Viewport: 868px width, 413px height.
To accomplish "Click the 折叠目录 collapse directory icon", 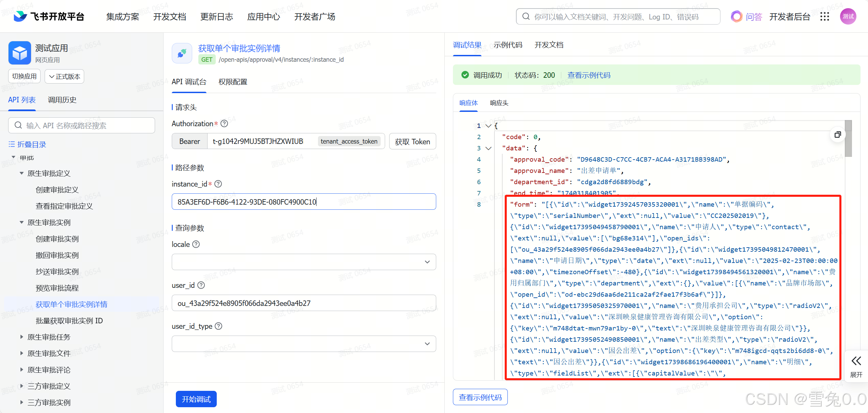I will coord(12,144).
